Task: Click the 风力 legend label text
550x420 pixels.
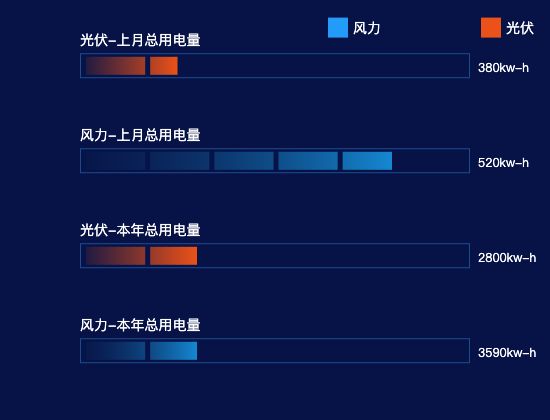Action: click(367, 28)
